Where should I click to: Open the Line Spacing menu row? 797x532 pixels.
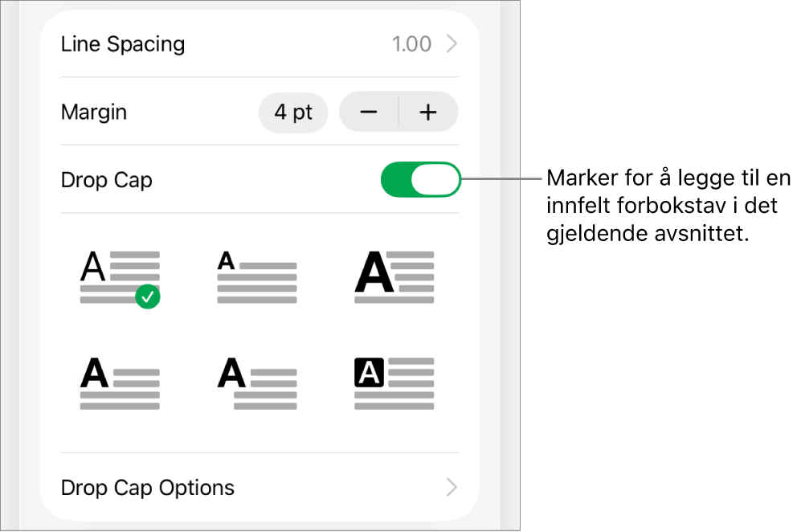pos(260,43)
